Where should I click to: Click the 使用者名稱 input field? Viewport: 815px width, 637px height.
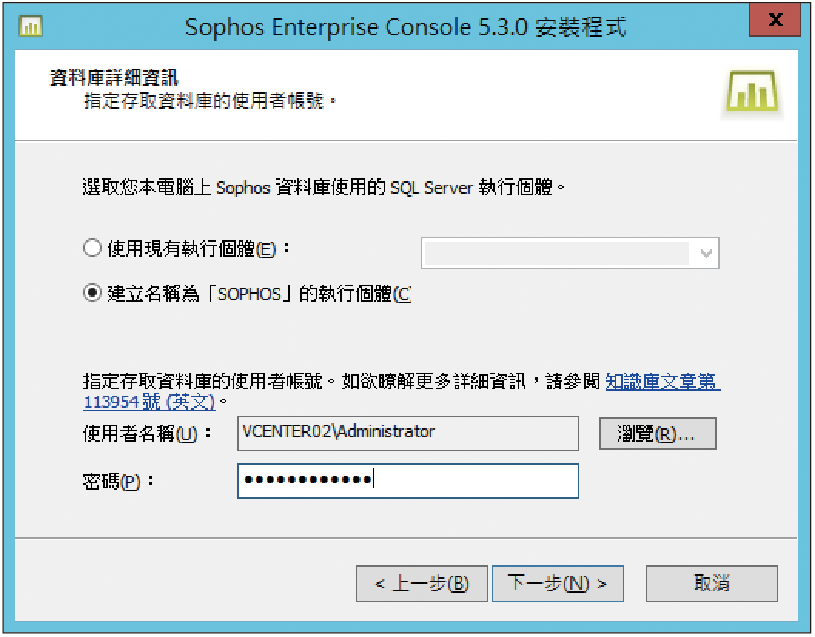pos(408,433)
